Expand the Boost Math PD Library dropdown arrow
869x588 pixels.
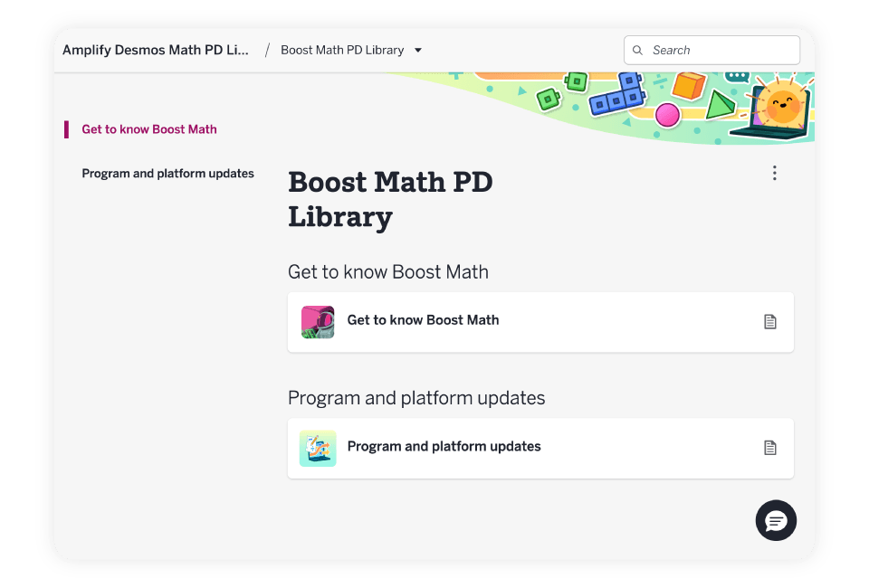click(x=418, y=51)
